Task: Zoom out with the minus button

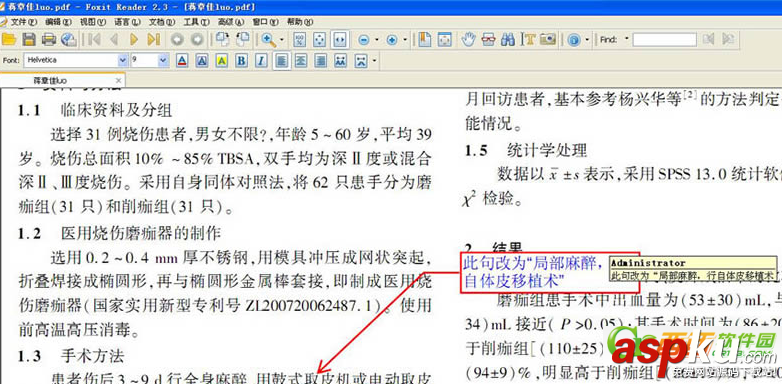Action: 364,40
